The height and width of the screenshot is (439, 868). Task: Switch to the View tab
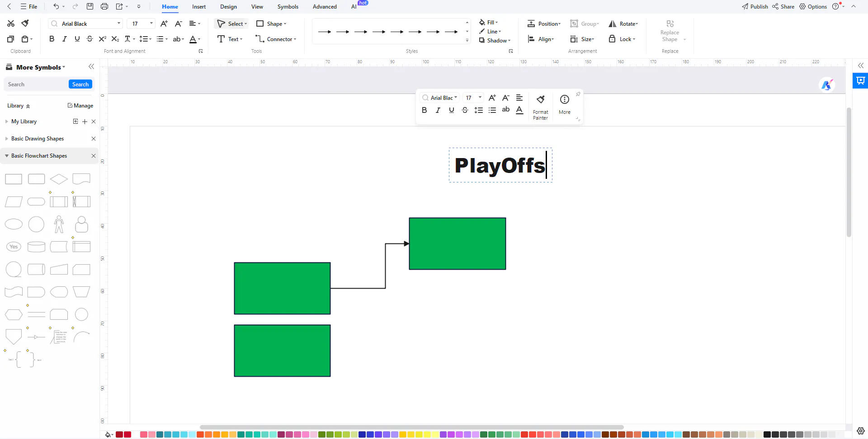pyautogui.click(x=257, y=7)
